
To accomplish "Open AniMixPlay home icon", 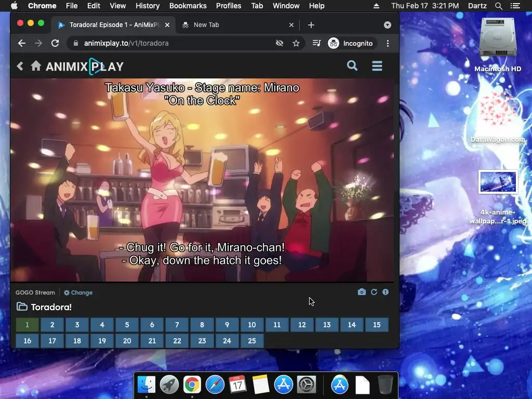I will (x=36, y=66).
